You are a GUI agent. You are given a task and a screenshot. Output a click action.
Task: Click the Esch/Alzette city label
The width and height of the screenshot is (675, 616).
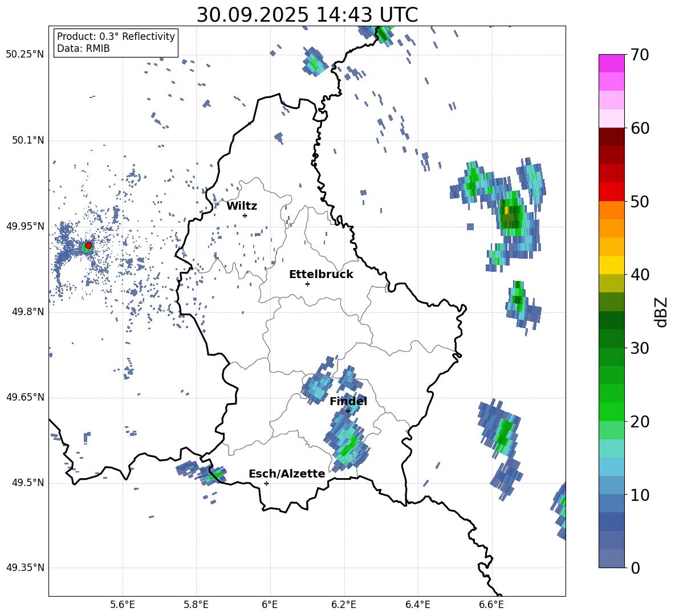(287, 474)
